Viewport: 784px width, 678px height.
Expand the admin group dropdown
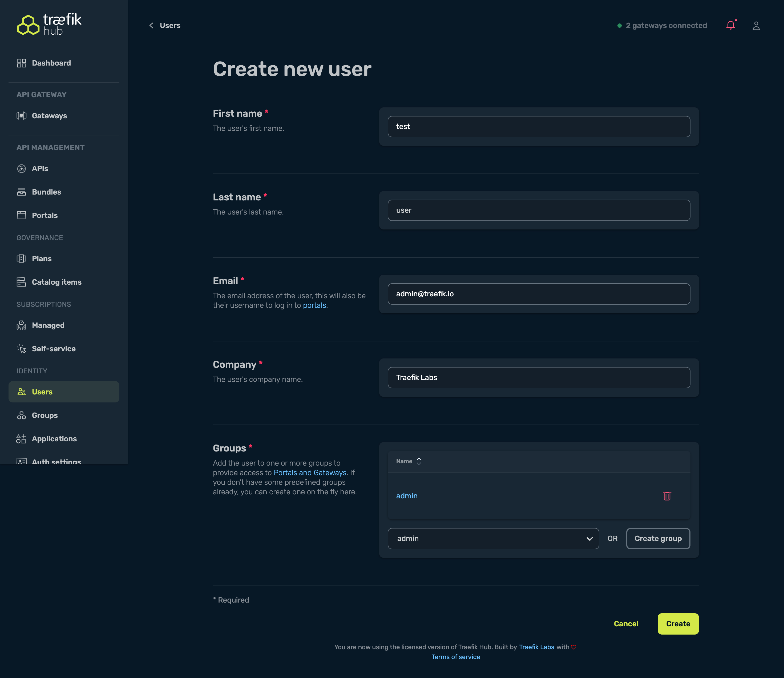pos(493,538)
